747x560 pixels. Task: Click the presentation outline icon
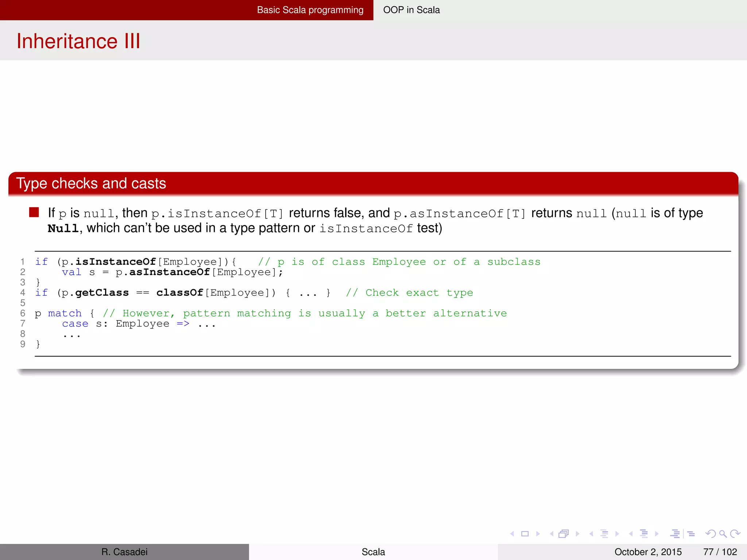point(675,534)
